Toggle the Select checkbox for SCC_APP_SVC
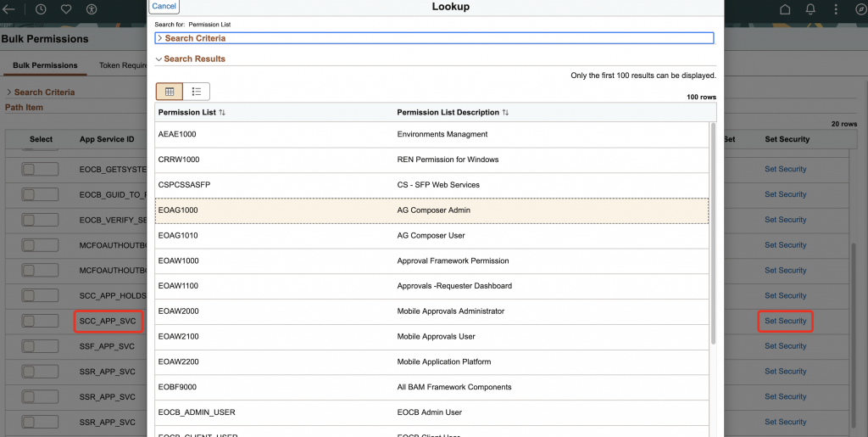868x437 pixels. pyautogui.click(x=40, y=321)
